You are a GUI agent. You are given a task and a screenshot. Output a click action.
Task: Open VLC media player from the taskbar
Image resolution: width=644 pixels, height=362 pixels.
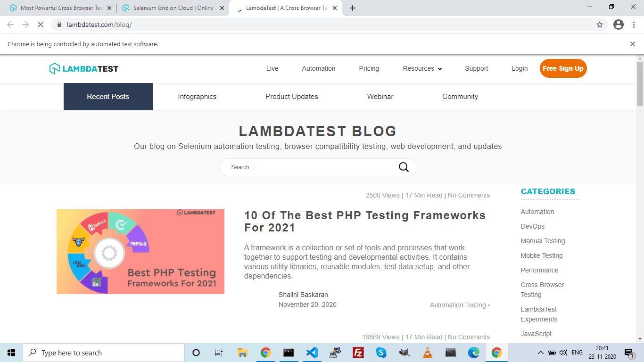[428, 353]
